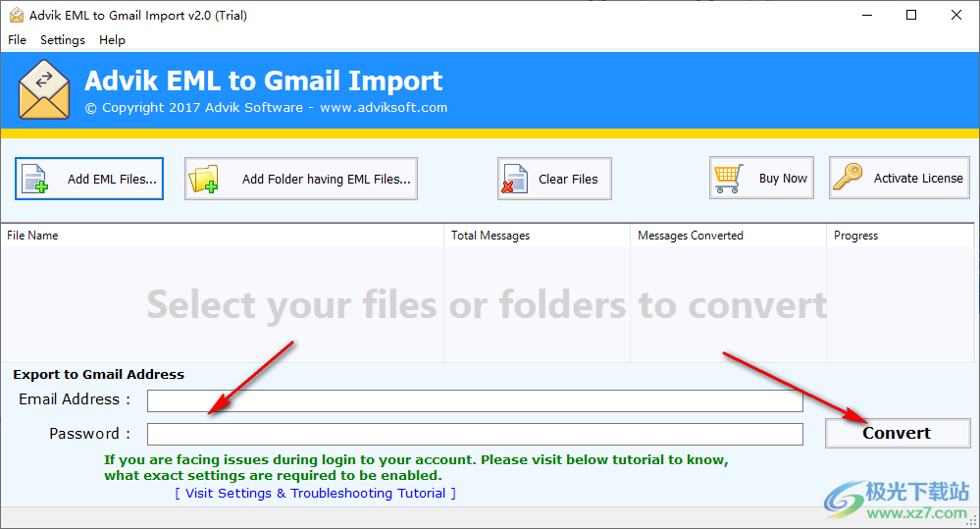Click Add Folder having EML Files... label

click(327, 180)
